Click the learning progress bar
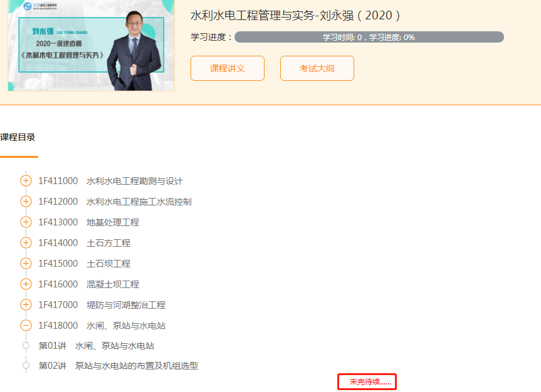541x392 pixels. click(369, 37)
